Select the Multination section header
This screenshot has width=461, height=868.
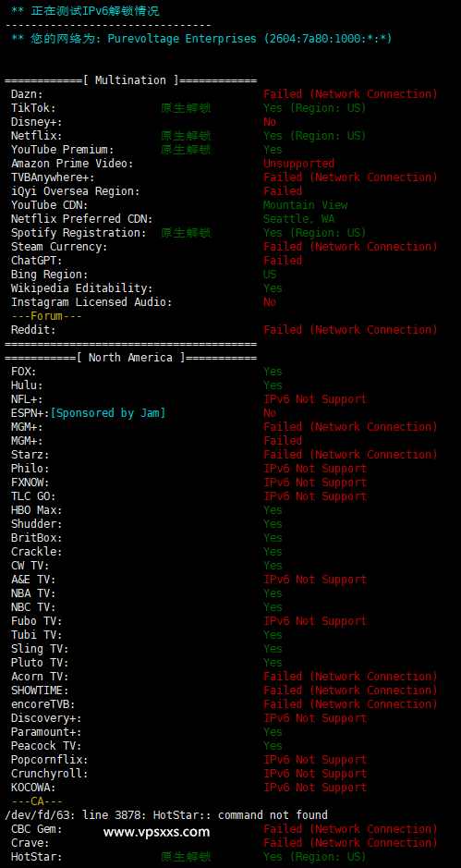click(x=130, y=80)
